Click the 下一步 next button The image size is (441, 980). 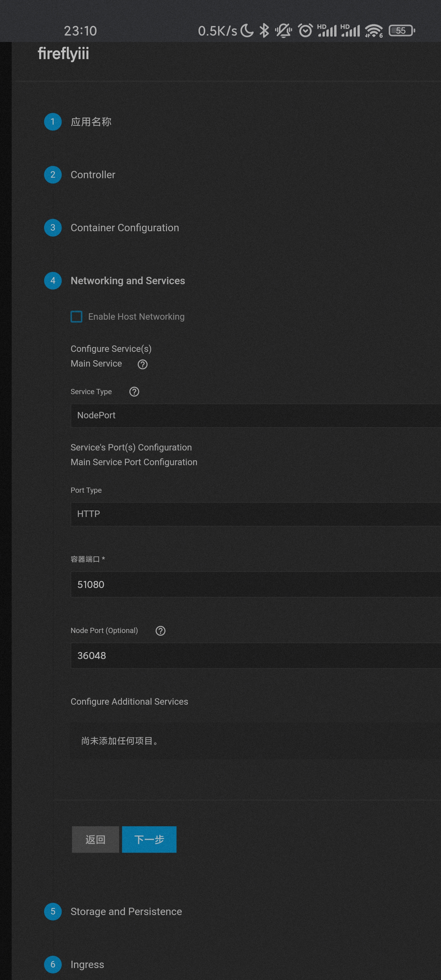coord(149,839)
